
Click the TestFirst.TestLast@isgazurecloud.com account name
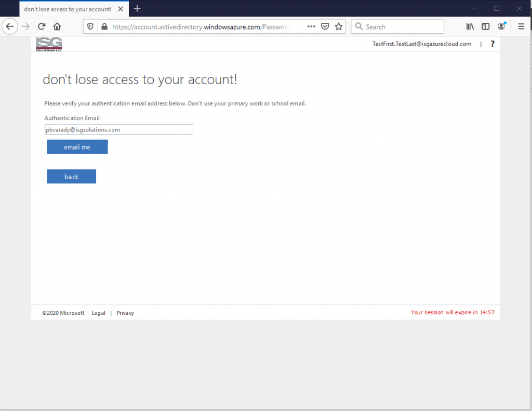pos(422,44)
